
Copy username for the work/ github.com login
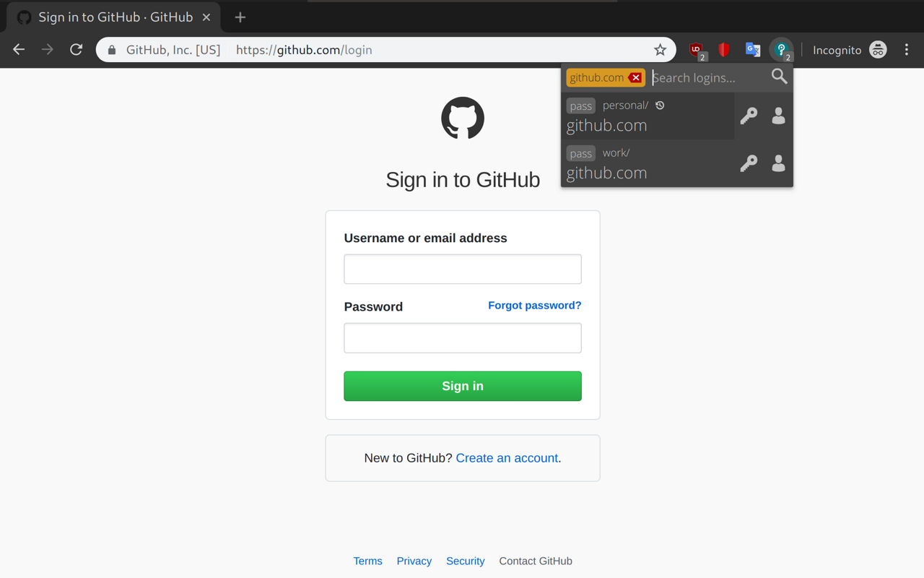[x=778, y=163]
